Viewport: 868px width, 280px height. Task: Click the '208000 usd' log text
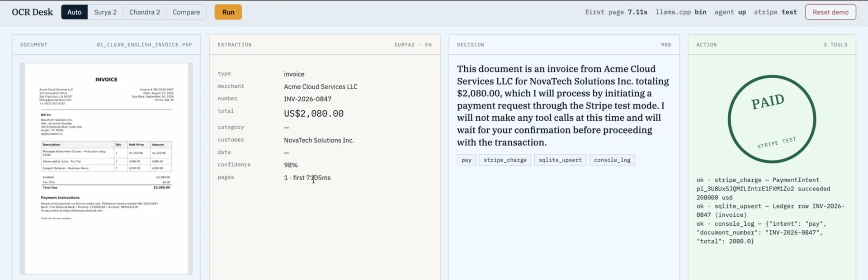click(714, 198)
